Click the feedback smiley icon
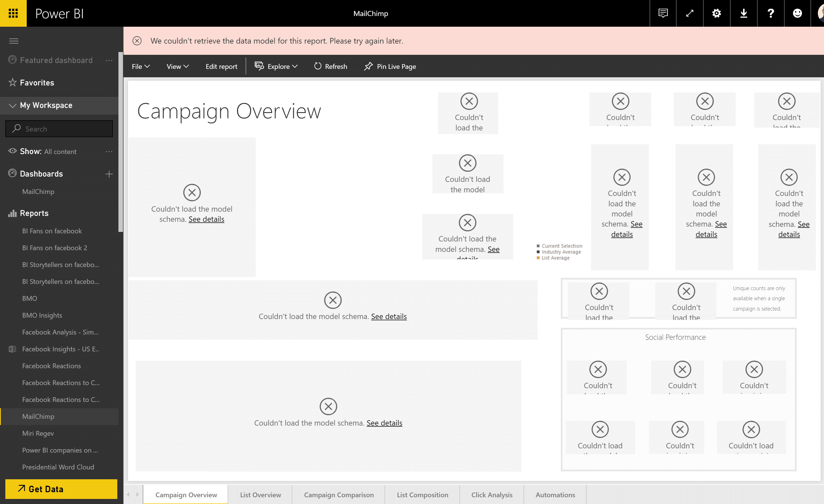Viewport: 824px width, 504px height. pyautogui.click(x=797, y=13)
